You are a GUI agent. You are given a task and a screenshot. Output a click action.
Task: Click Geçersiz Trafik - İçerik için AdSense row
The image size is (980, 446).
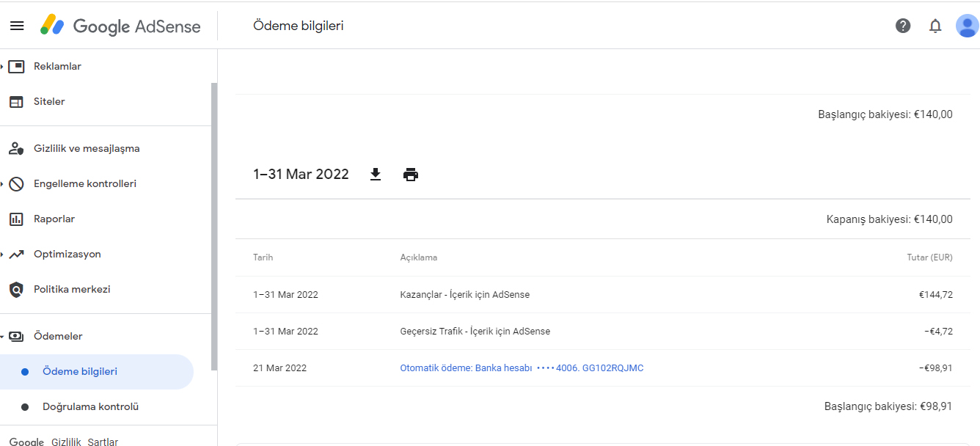point(603,332)
